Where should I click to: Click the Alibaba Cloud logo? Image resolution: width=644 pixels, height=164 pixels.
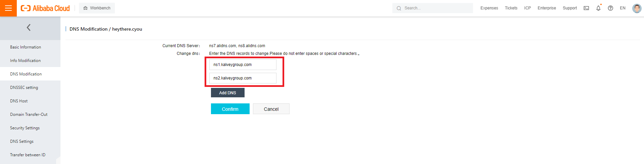(x=45, y=8)
